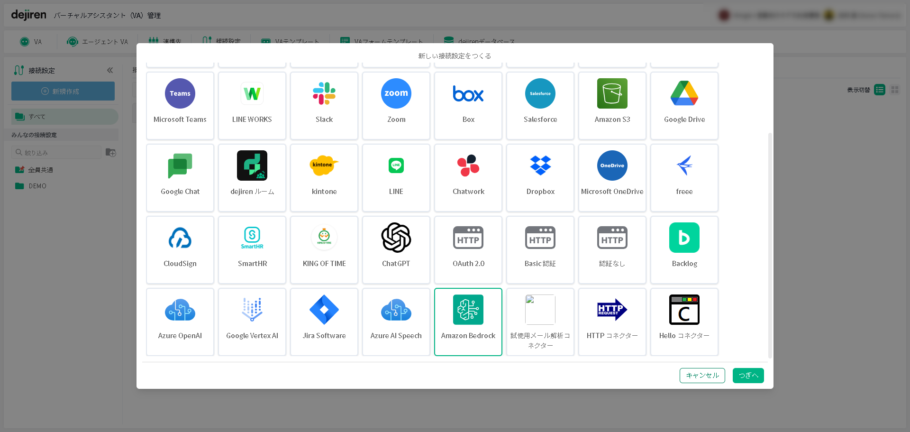Image resolution: width=910 pixels, height=432 pixels.
Task: Select the すべて folder
Action: (64, 117)
